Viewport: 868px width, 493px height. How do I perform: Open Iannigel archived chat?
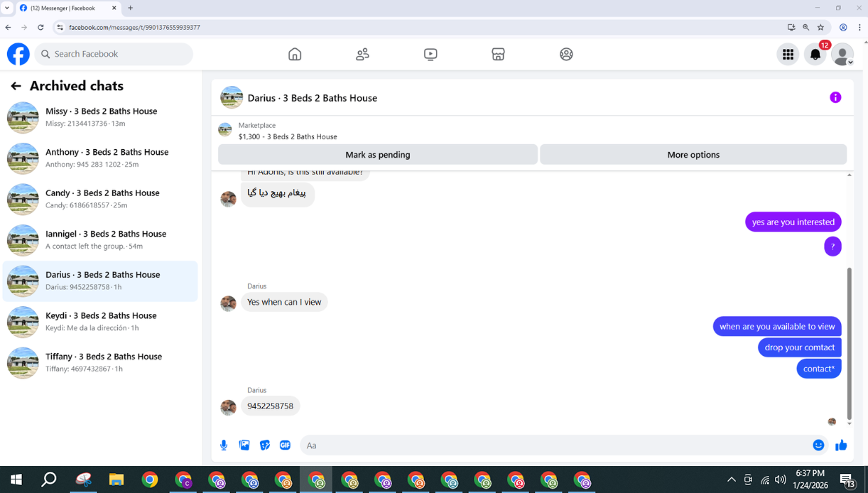tap(100, 240)
